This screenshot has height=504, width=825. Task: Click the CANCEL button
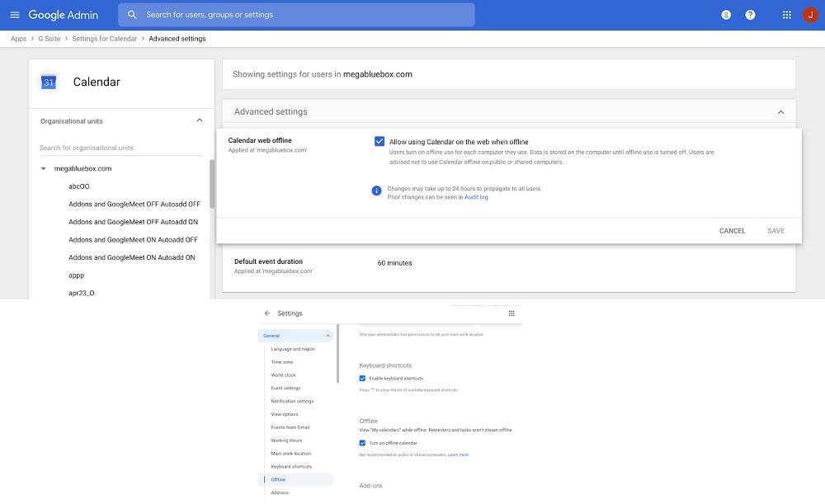click(x=732, y=231)
